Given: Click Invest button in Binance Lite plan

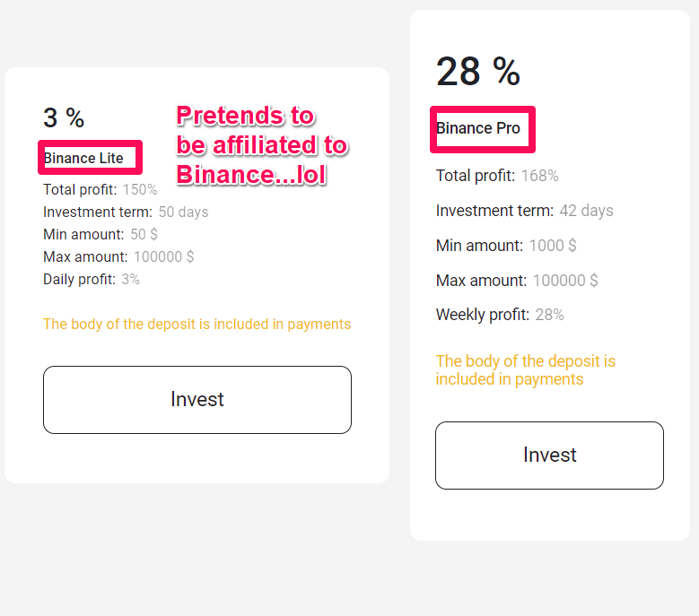Looking at the screenshot, I should (x=197, y=400).
